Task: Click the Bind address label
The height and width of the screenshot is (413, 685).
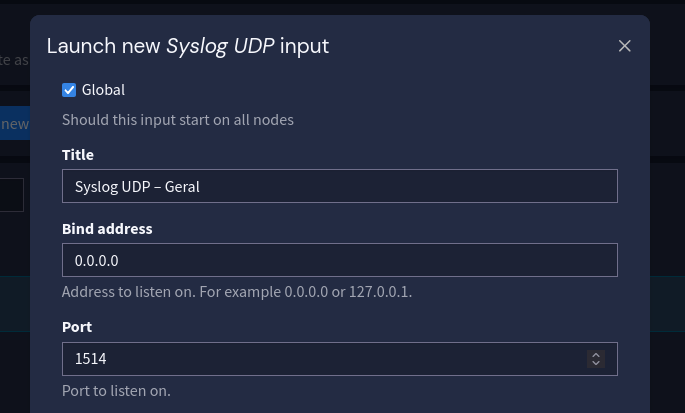Action: coord(107,229)
